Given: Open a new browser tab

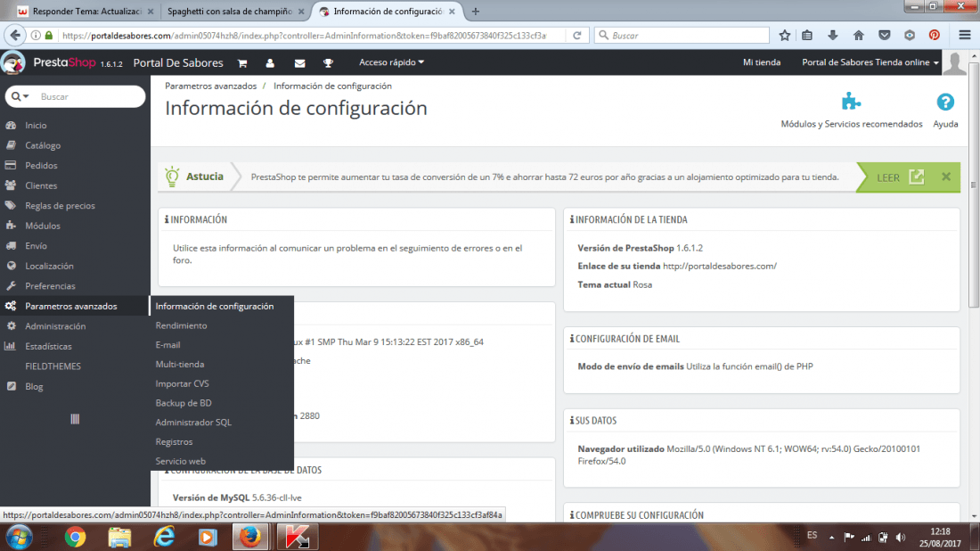Looking at the screenshot, I should [476, 12].
